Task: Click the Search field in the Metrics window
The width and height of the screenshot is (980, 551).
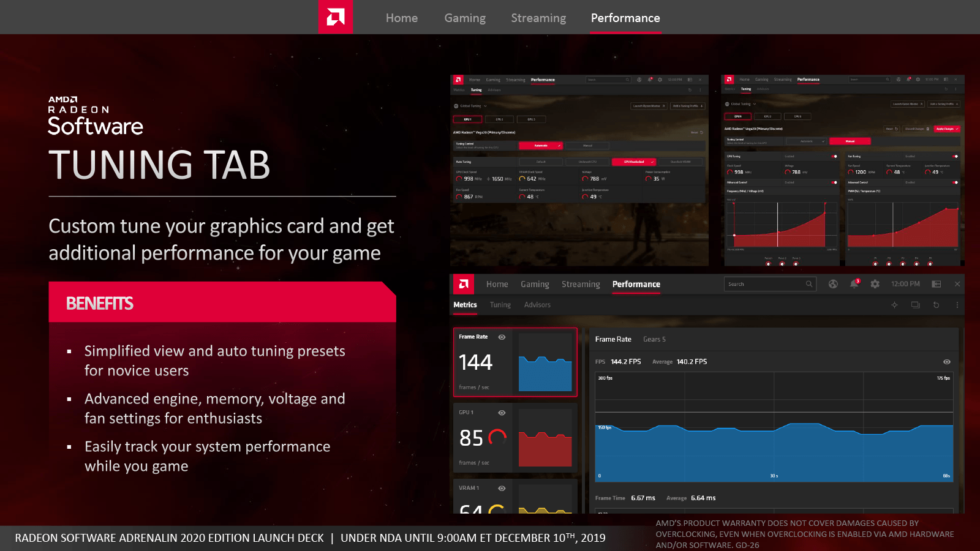Action: point(770,284)
